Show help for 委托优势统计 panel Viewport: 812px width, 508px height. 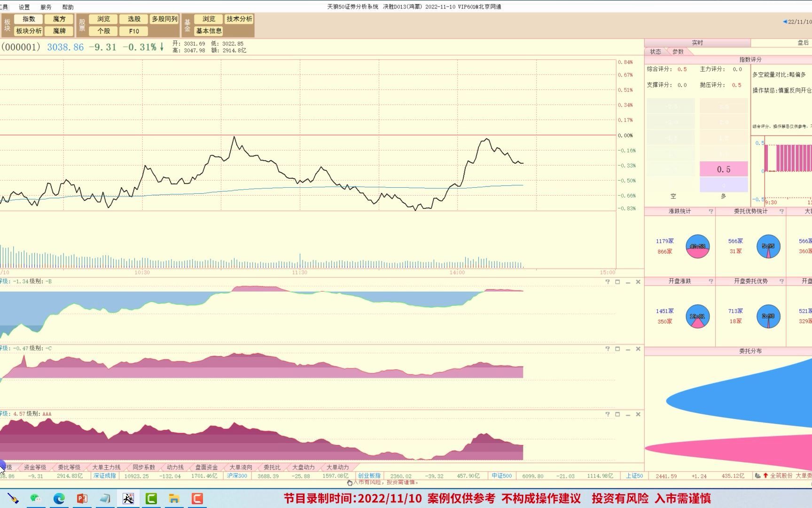pyautogui.click(x=782, y=212)
